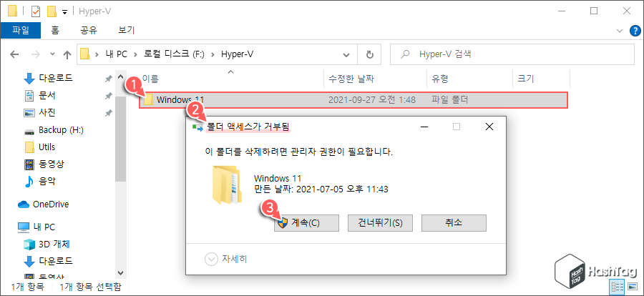Switch to the 공유 ribbon tab
644x296 pixels.
tap(89, 30)
